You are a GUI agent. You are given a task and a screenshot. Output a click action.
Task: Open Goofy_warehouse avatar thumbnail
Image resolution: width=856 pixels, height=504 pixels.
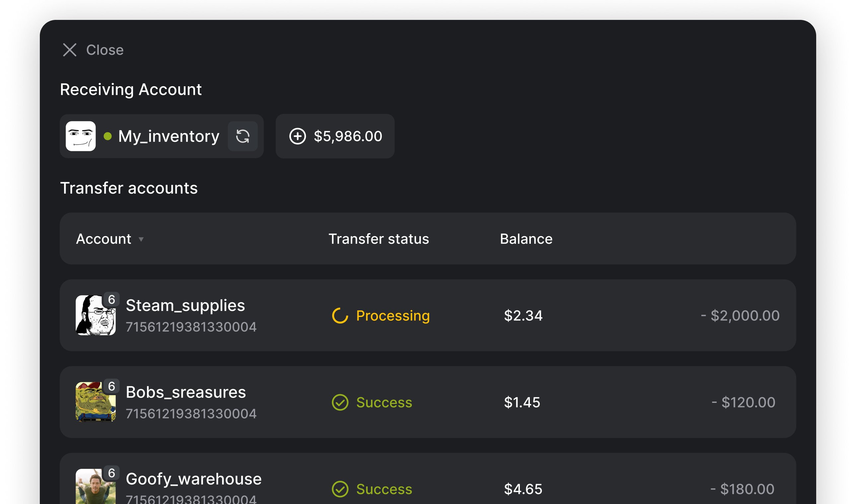click(x=96, y=486)
